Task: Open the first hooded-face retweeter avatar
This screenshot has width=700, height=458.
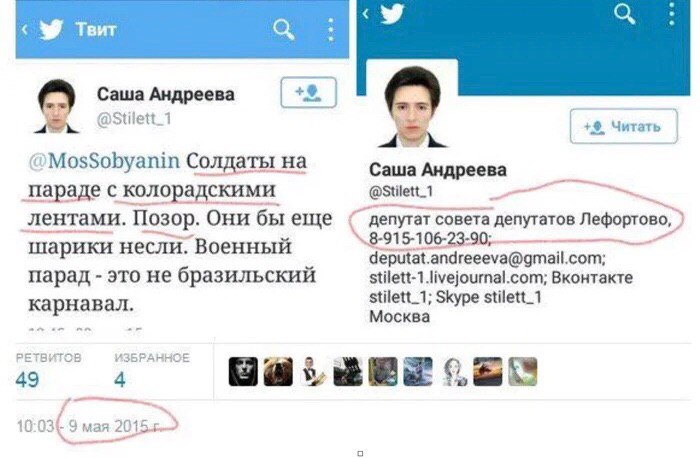Action: point(243,371)
